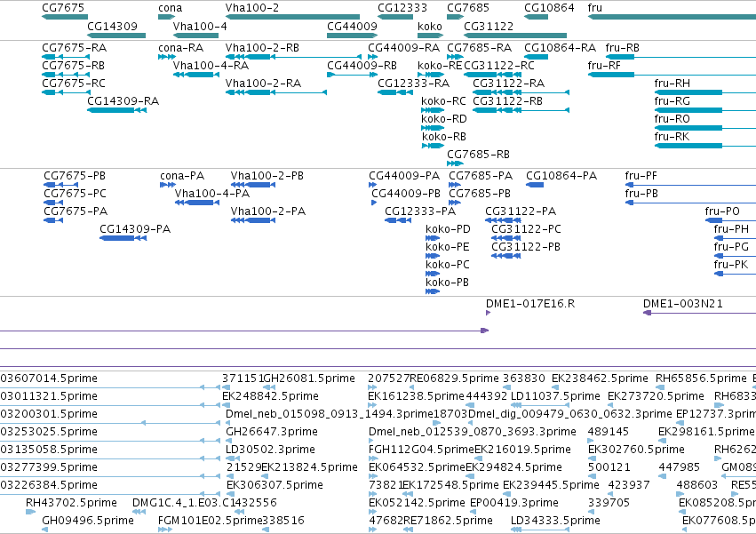Click EST GH26081.5prime
The height and width of the screenshot is (534, 756).
tap(309, 379)
